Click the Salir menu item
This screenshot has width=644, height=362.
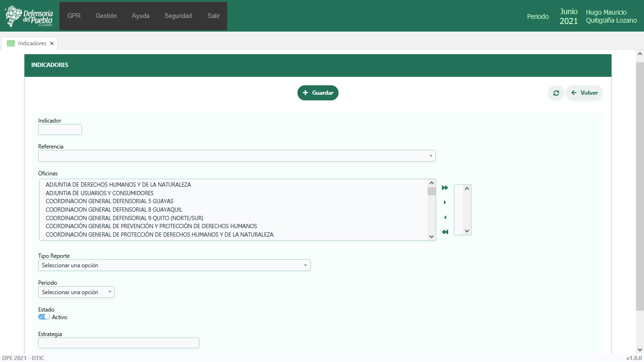[x=214, y=16]
